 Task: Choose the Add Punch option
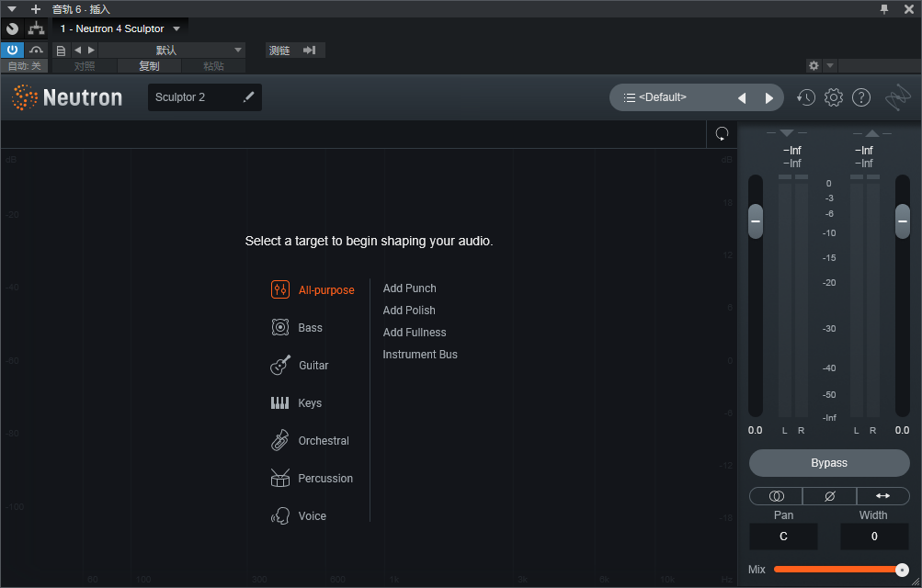click(410, 288)
